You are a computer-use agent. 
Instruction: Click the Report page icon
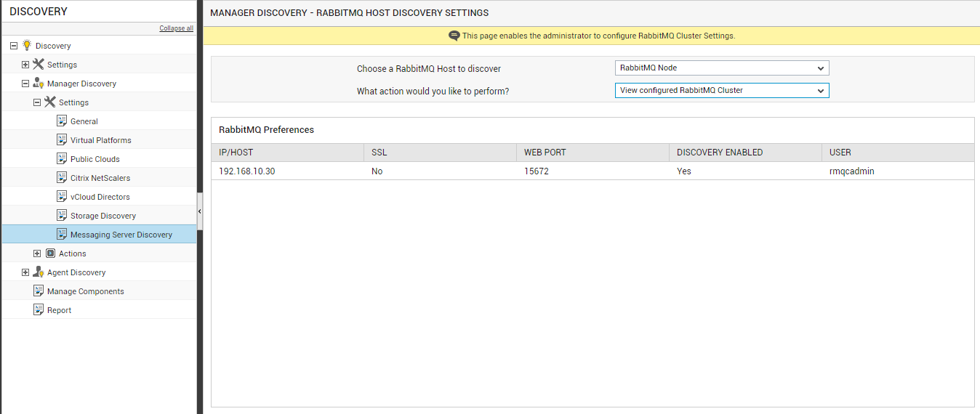coord(39,309)
